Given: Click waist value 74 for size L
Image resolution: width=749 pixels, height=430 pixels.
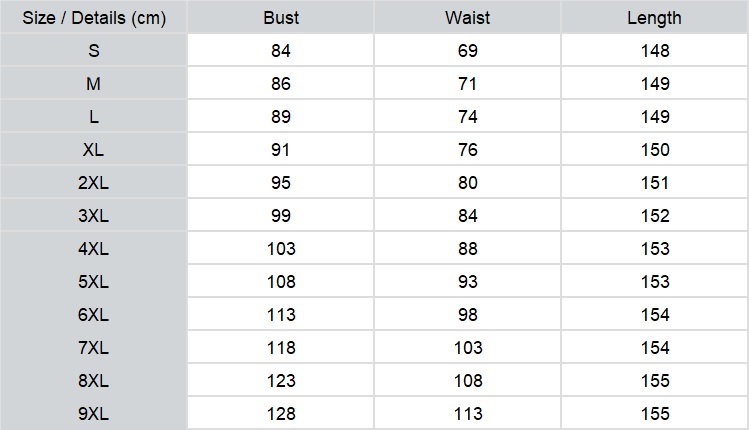Looking at the screenshot, I should coord(468,117).
